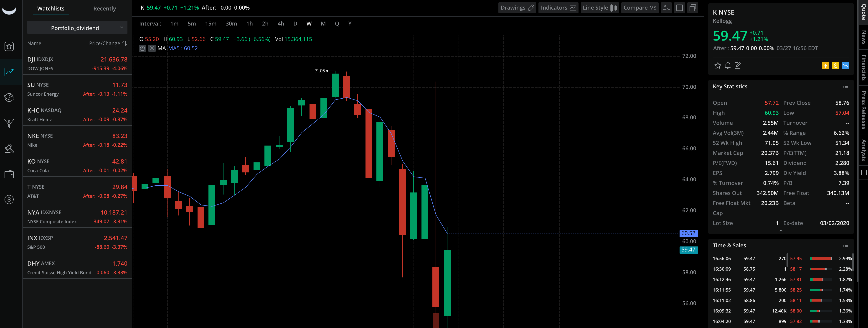This screenshot has height=328, width=868.
Task: Select the monthly M interval
Action: (323, 24)
